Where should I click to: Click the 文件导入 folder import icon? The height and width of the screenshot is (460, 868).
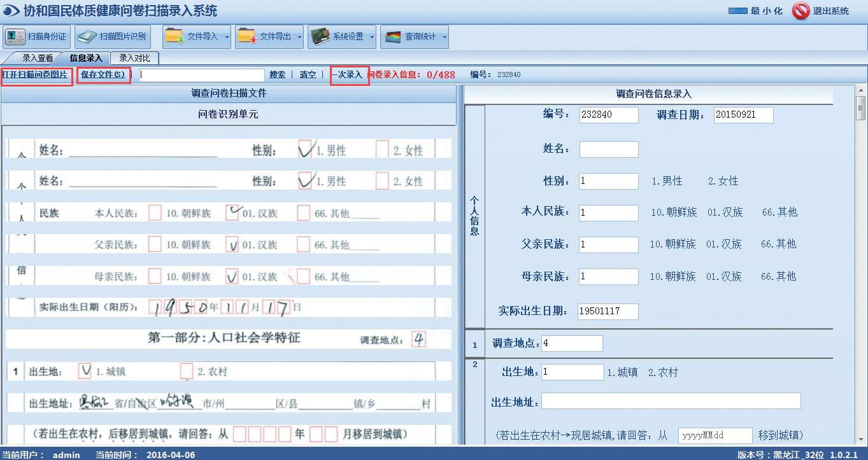click(174, 37)
